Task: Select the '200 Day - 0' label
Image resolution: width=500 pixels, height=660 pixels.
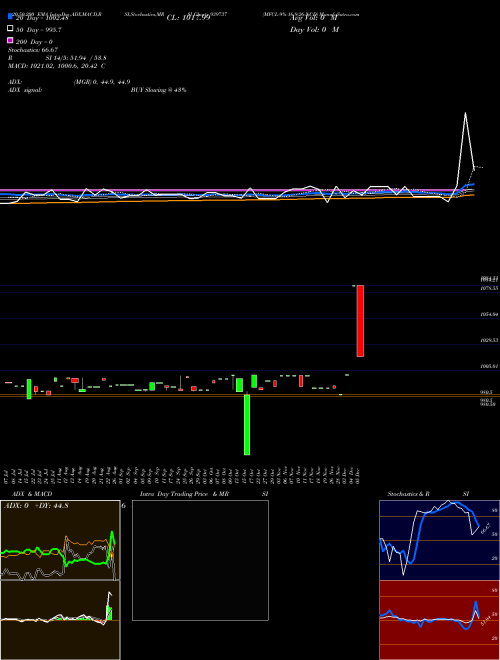Action: point(35,42)
